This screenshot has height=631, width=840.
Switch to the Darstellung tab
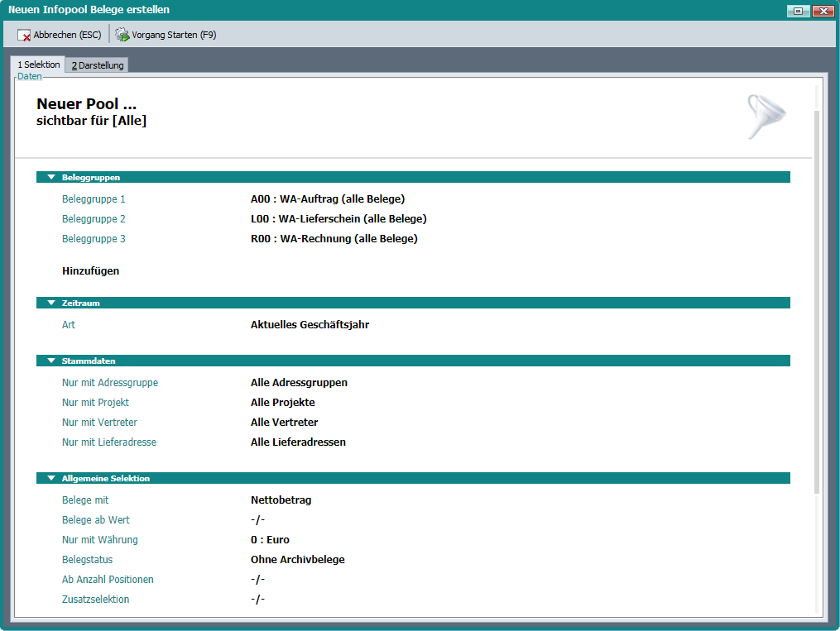pos(97,65)
